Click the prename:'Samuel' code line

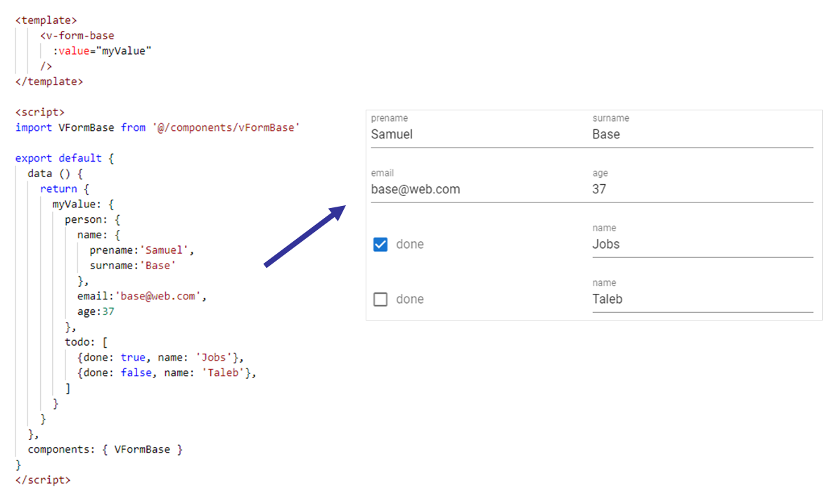[142, 250]
